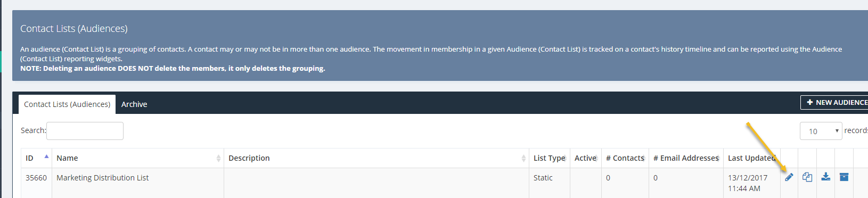Sort by # Email Addresses column
Viewport: 868px width, 198px height.
click(686, 158)
